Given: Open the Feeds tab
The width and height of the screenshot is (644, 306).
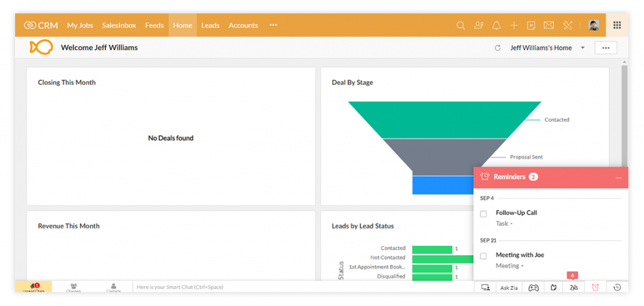Looking at the screenshot, I should pyautogui.click(x=155, y=25).
